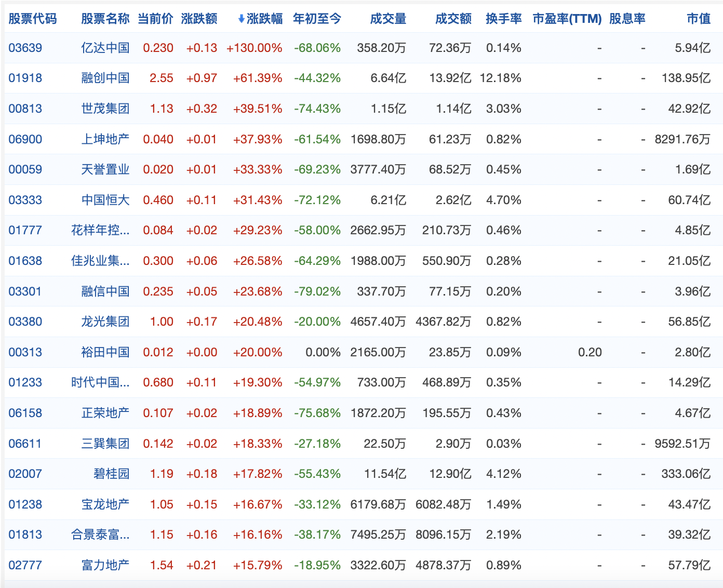
Task: Select stock code 02007
Action: point(25,474)
